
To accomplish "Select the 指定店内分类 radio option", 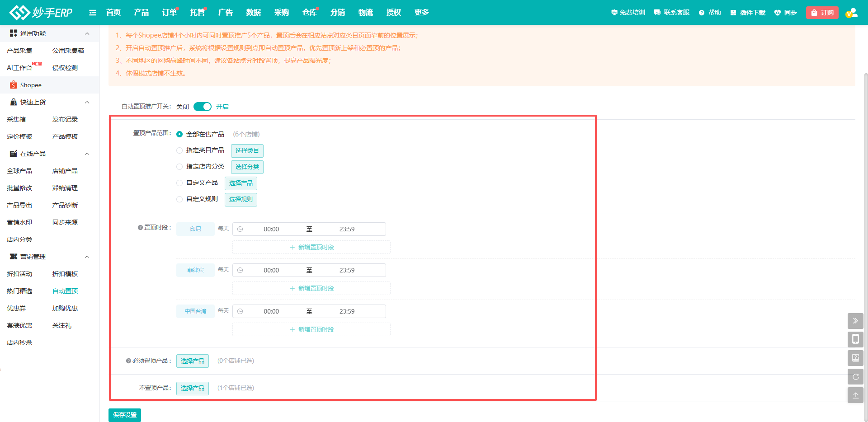I will [179, 167].
